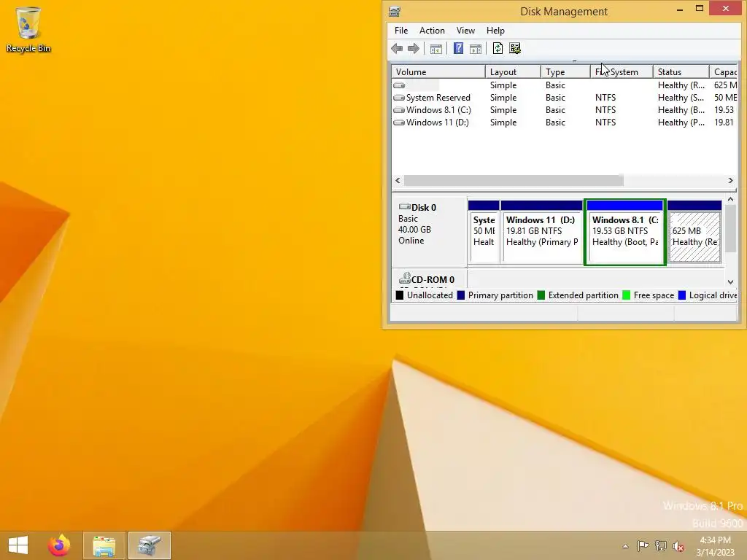Sort by the Volume column header
Image resolution: width=747 pixels, height=560 pixels.
coord(438,72)
